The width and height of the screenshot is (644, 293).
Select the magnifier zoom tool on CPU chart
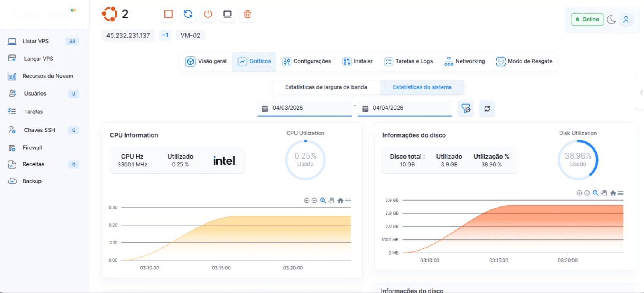click(323, 201)
